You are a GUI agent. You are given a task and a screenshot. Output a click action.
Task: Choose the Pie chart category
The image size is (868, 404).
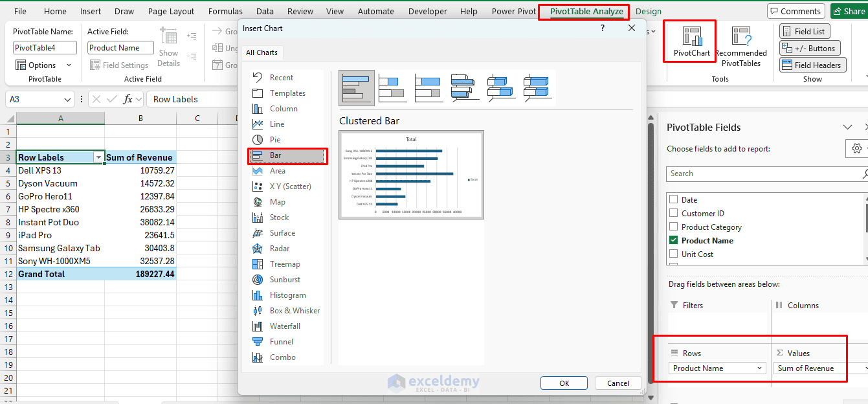coord(274,140)
